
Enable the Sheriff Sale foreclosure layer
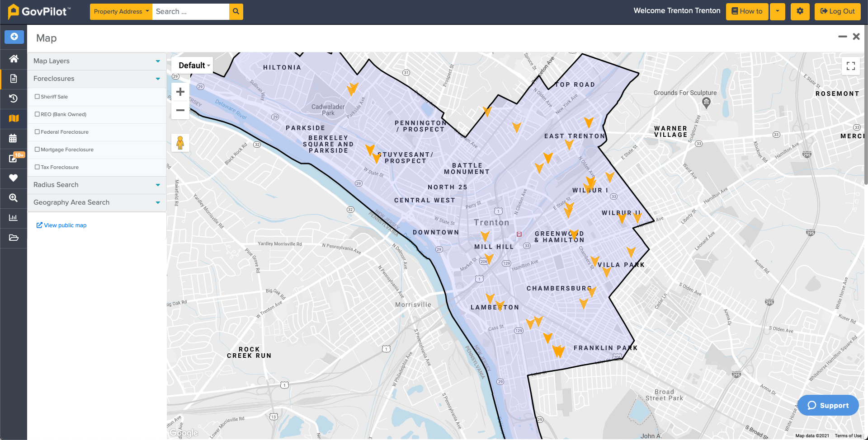37,96
